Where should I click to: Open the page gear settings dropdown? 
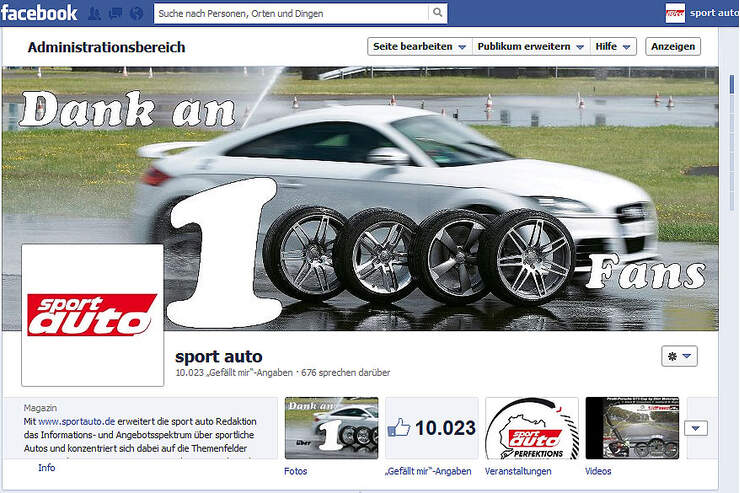[x=679, y=356]
